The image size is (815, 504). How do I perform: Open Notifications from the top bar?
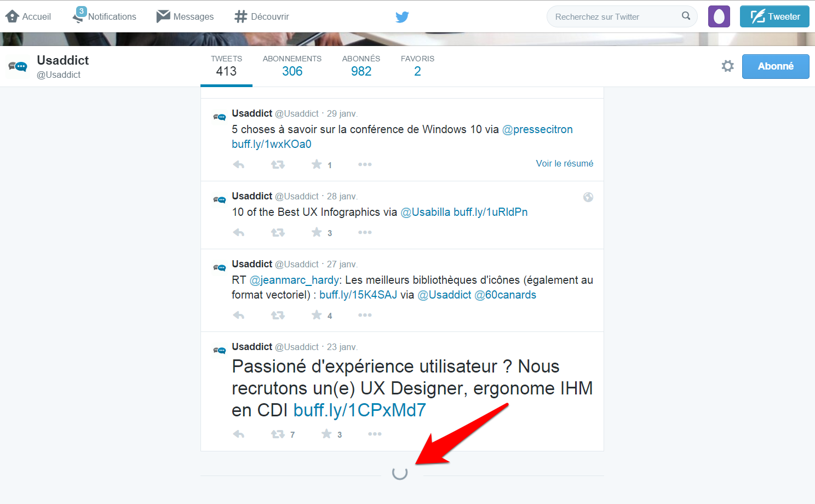[104, 16]
